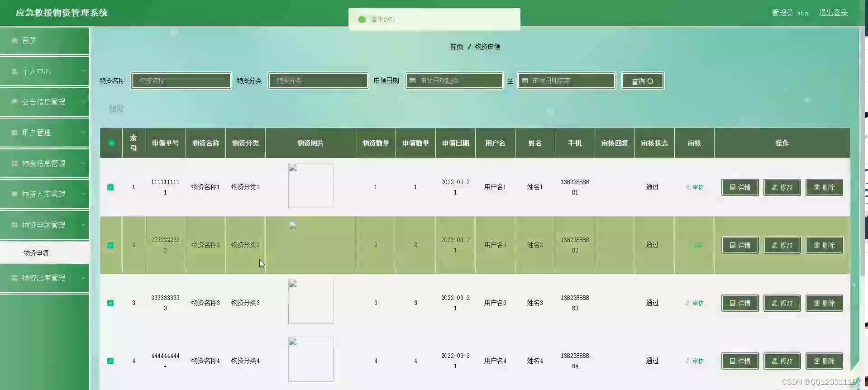Click the 应急救援物资管理系统 title
868x390 pixels.
pyautogui.click(x=62, y=13)
